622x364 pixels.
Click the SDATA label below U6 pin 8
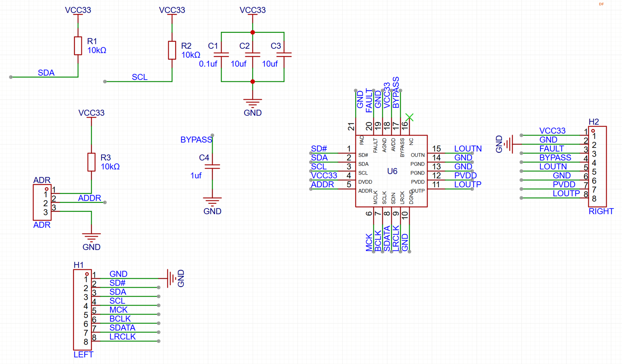tap(387, 238)
